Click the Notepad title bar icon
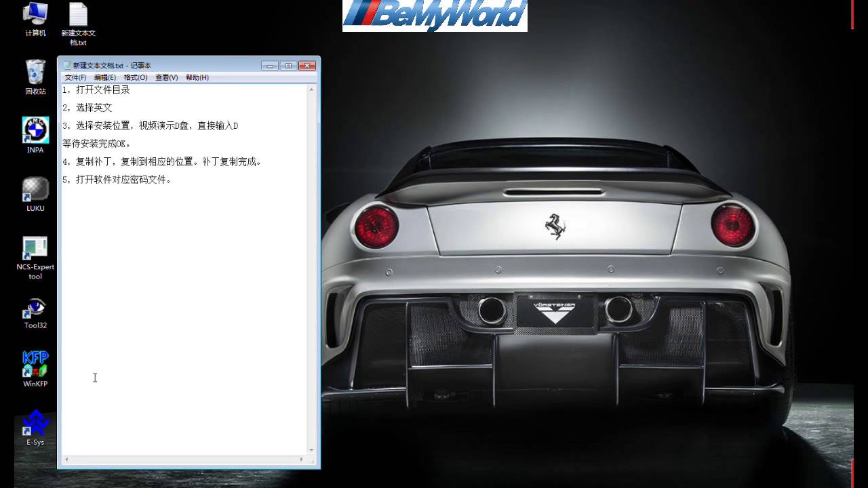868x488 pixels. [66, 66]
